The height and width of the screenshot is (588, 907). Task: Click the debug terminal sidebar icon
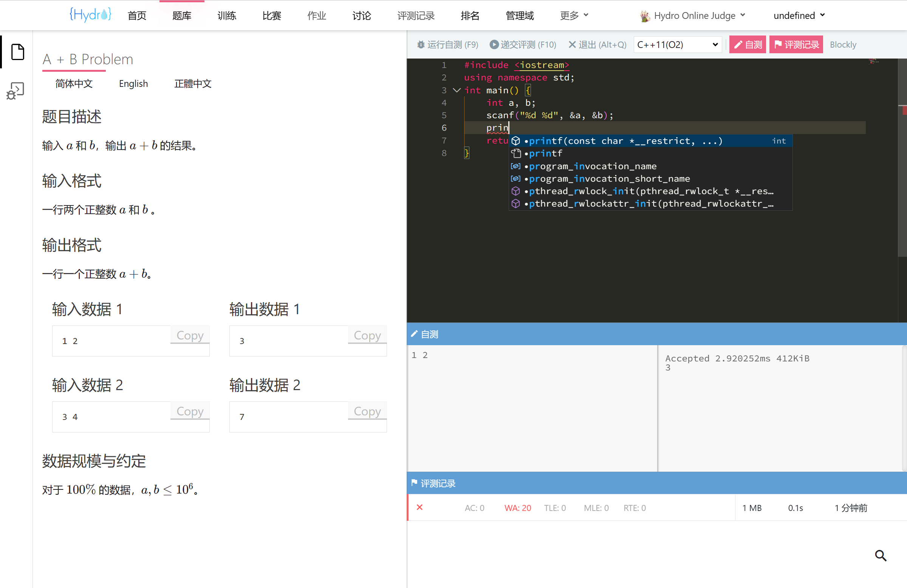pos(15,91)
